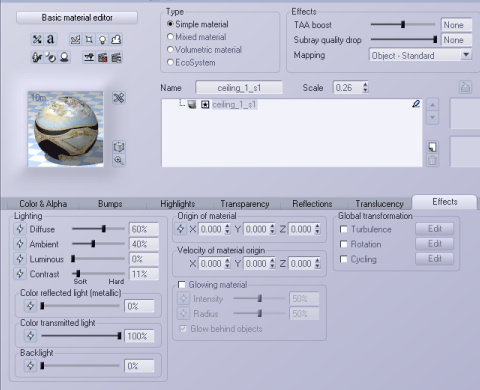The image size is (480, 390).
Task: Click the delete layer trash icon
Action: pos(432,160)
